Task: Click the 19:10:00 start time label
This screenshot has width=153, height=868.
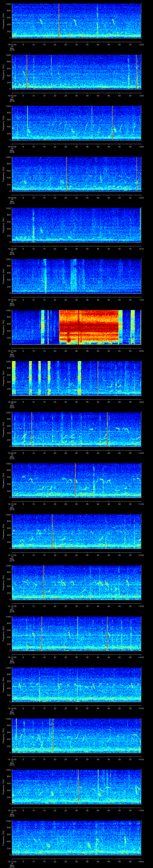Action: (12, 504)
